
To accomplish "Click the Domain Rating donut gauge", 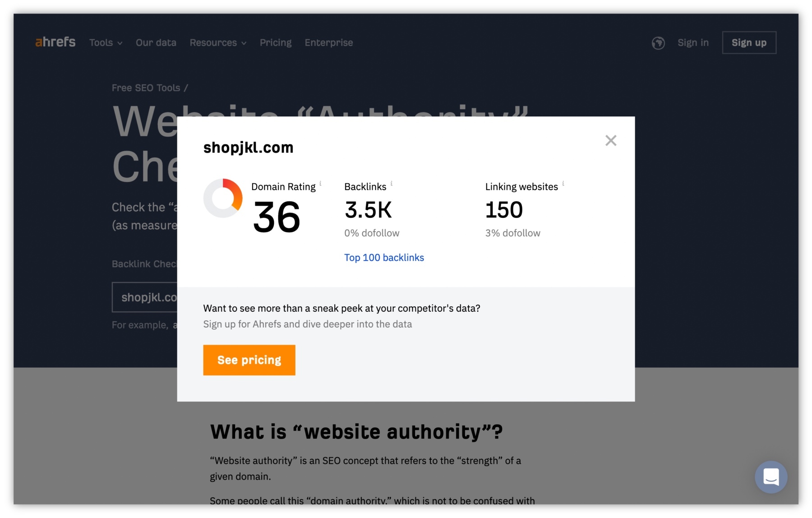I will pos(223,198).
